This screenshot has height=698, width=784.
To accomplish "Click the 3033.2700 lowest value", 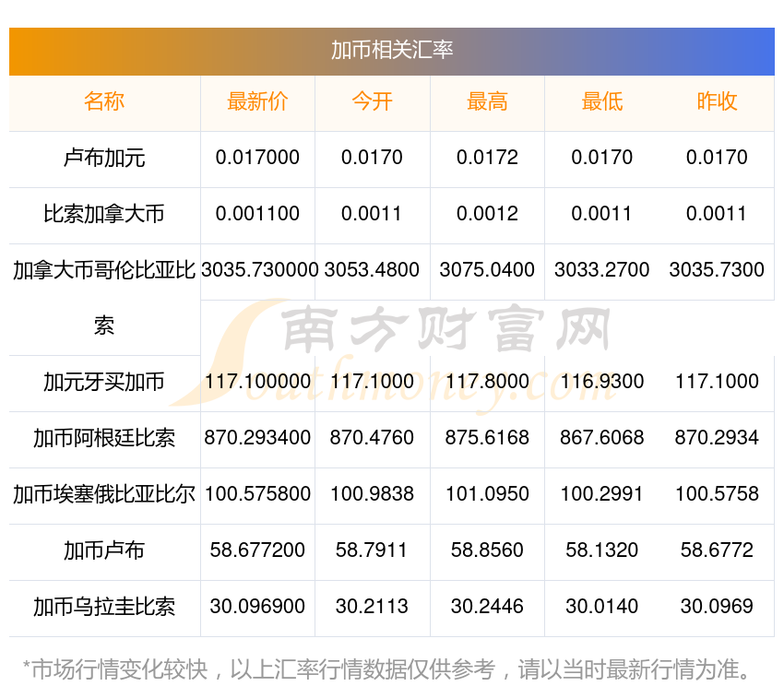I will [602, 270].
